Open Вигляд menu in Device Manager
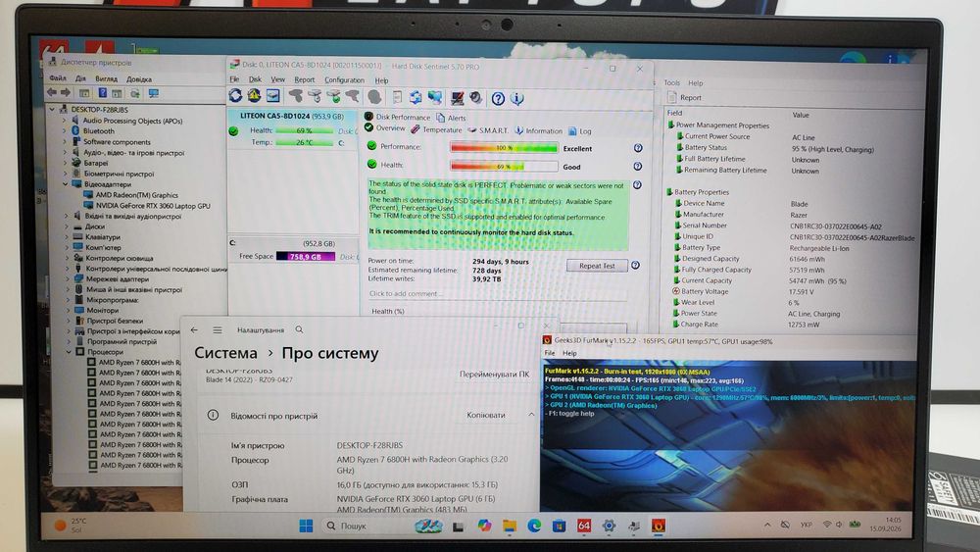The image size is (980, 552). 106,78
